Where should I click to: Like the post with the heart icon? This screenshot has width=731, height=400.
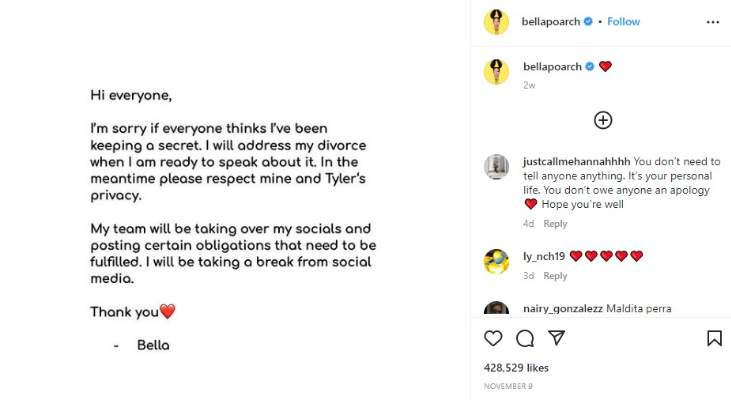coord(493,338)
